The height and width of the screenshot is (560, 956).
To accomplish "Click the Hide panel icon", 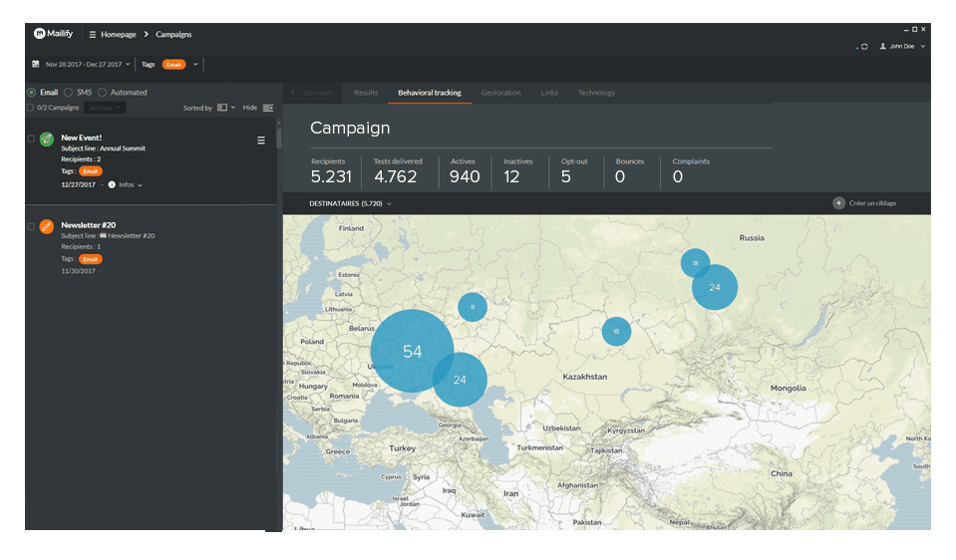I will pos(267,108).
